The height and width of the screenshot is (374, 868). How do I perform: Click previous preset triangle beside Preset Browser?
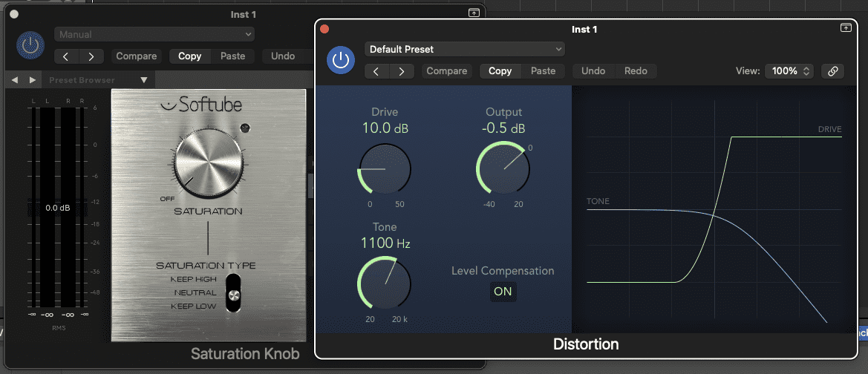pyautogui.click(x=14, y=80)
